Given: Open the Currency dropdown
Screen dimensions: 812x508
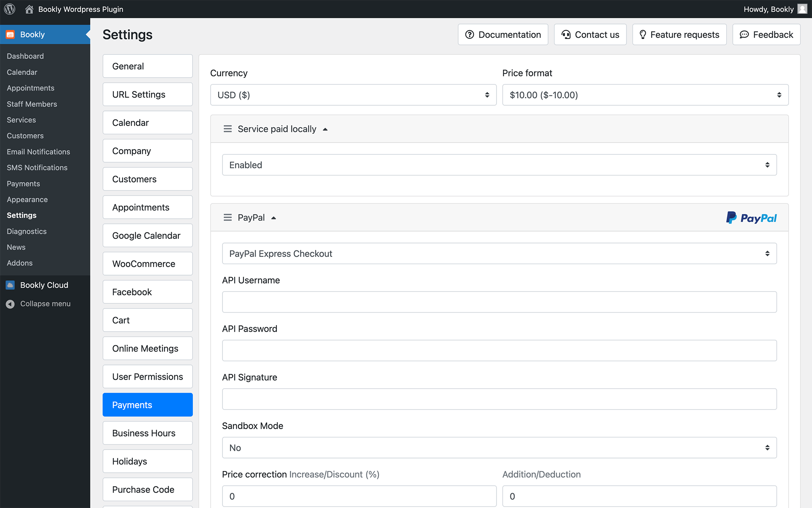Looking at the screenshot, I should tap(353, 95).
